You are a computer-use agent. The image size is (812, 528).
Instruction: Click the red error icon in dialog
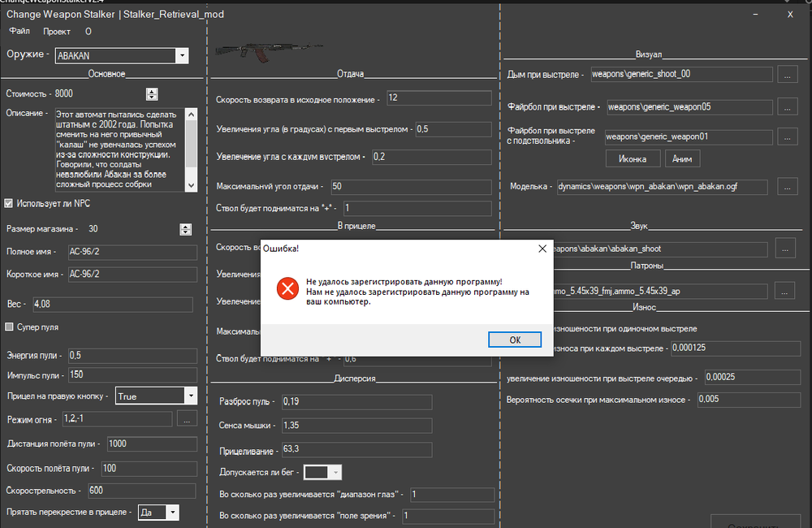coord(286,288)
